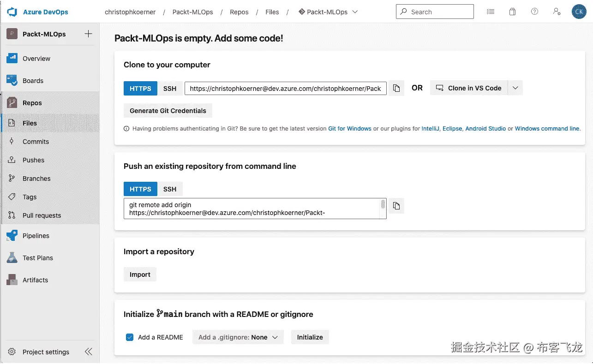Viewport: 593px width, 364px height.
Task: Collapse the sidebar with double-chevron icon
Action: (x=89, y=352)
